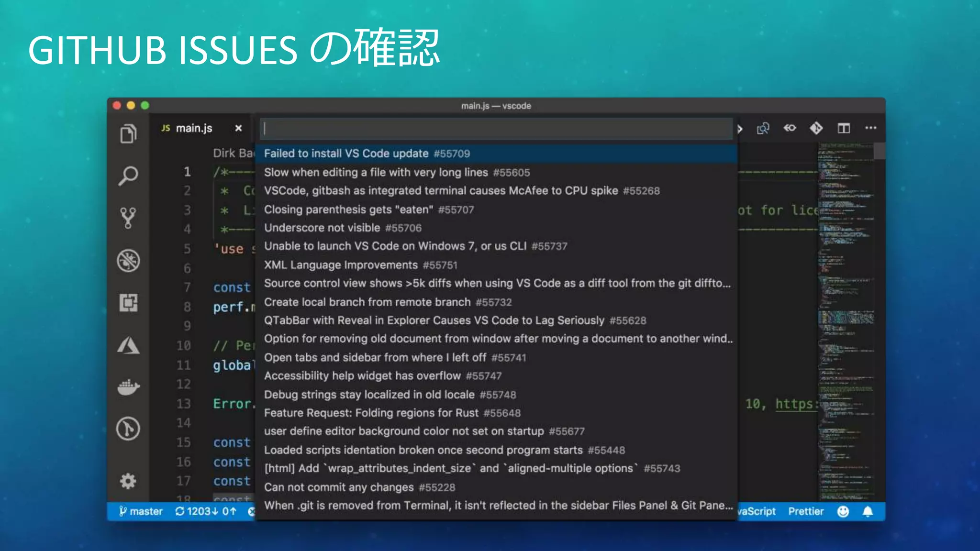
Task: Open notifications bell in status bar
Action: (x=868, y=511)
